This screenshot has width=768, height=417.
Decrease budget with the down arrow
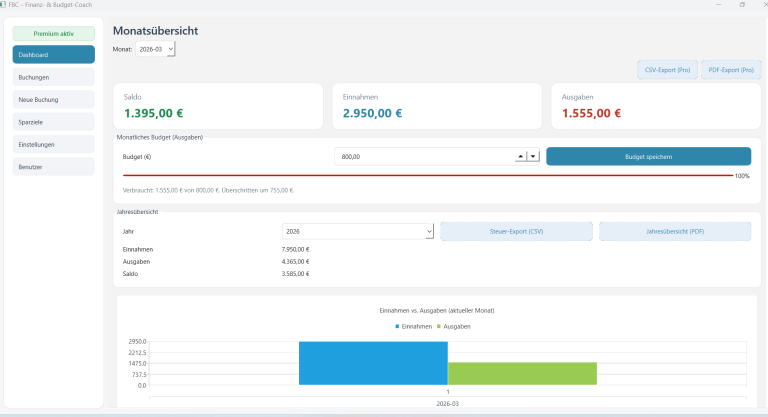pos(533,156)
